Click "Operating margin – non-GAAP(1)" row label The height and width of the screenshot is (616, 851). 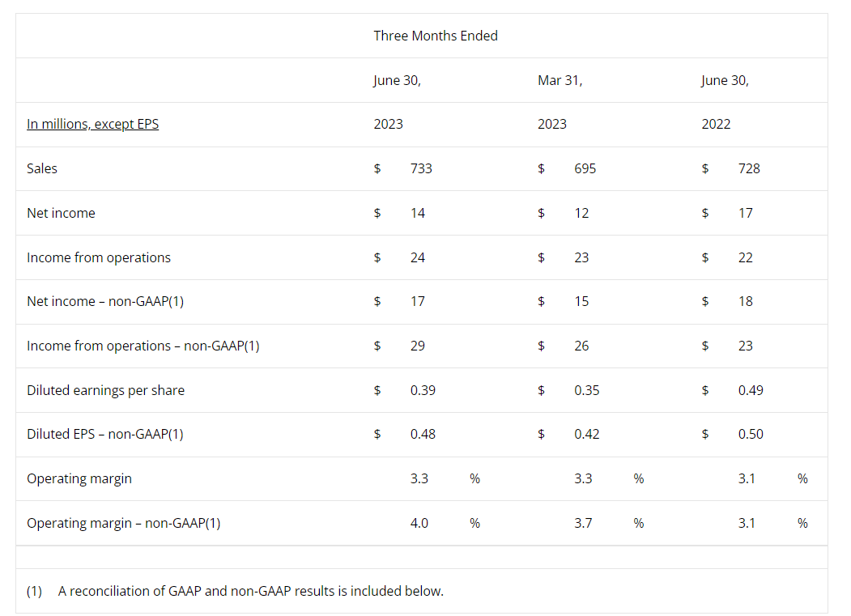click(123, 523)
